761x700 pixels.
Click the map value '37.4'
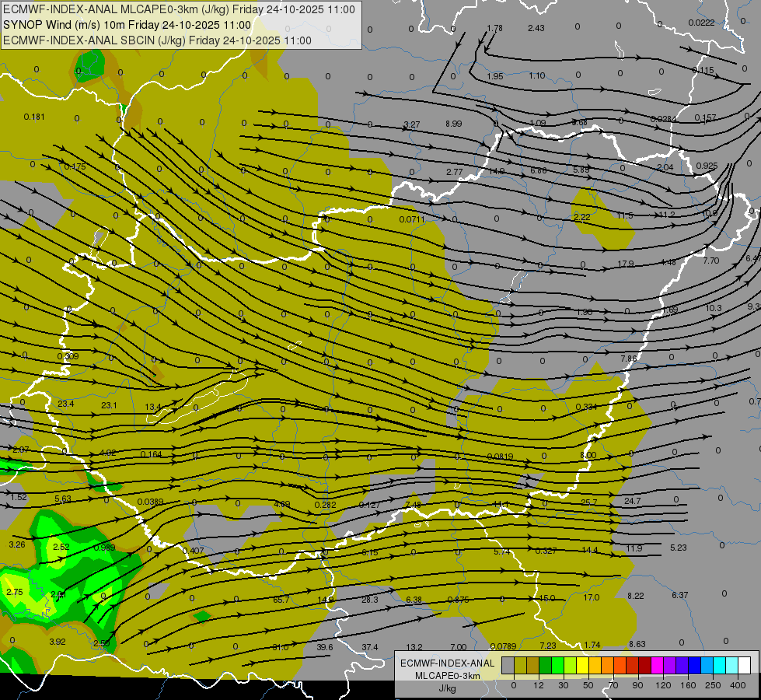point(370,647)
